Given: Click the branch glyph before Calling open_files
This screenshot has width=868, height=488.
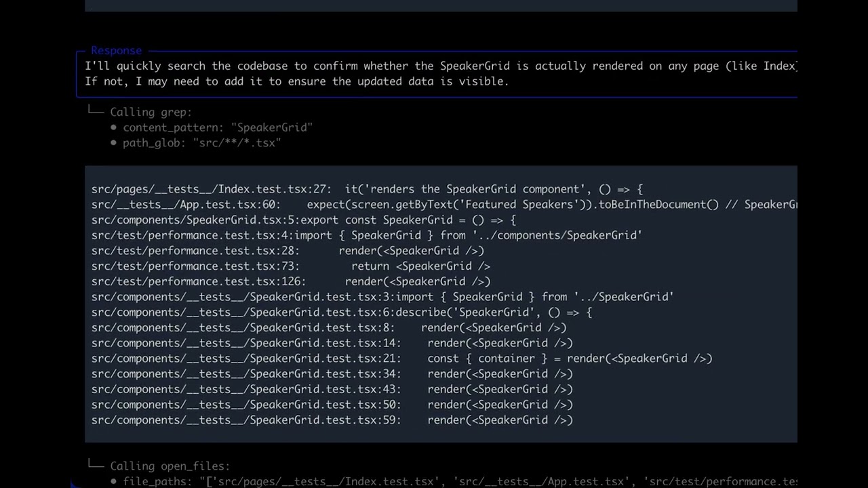Looking at the screenshot, I should [96, 465].
